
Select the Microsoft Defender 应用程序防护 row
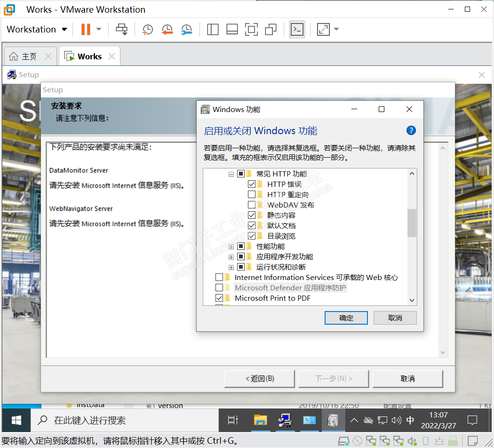290,288
